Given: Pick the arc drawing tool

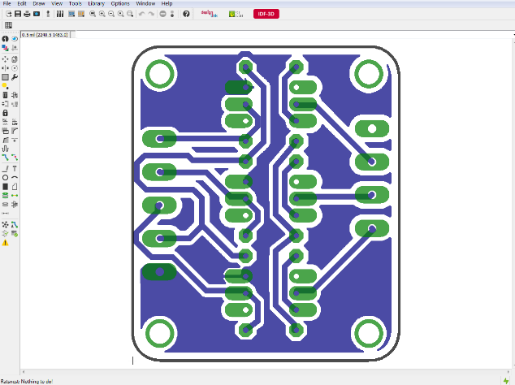Looking at the screenshot, I should [x=14, y=178].
